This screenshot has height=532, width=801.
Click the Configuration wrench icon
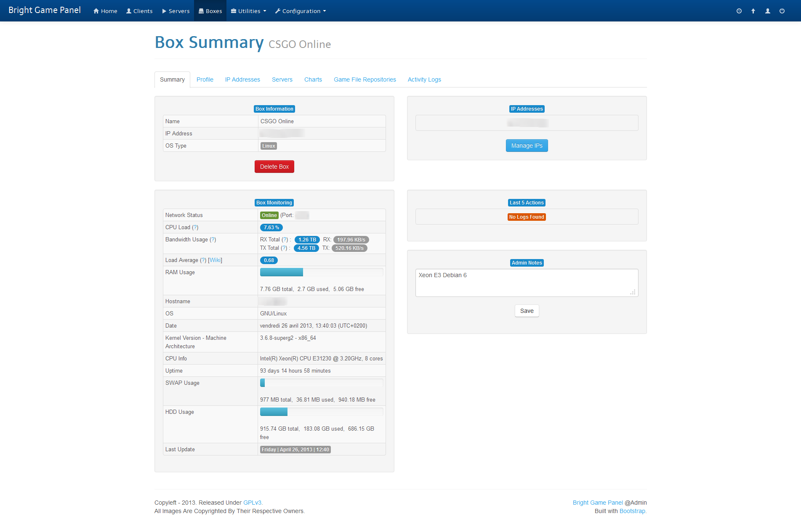[278, 11]
